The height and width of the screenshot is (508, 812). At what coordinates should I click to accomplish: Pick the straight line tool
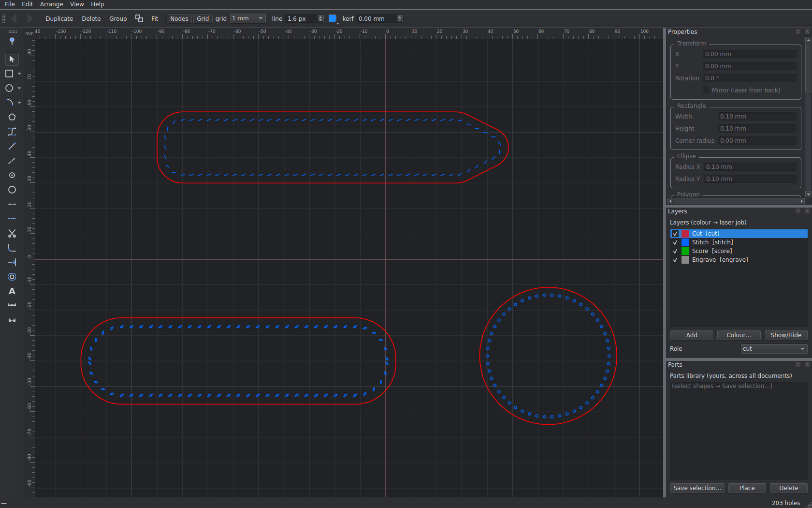pyautogui.click(x=12, y=146)
